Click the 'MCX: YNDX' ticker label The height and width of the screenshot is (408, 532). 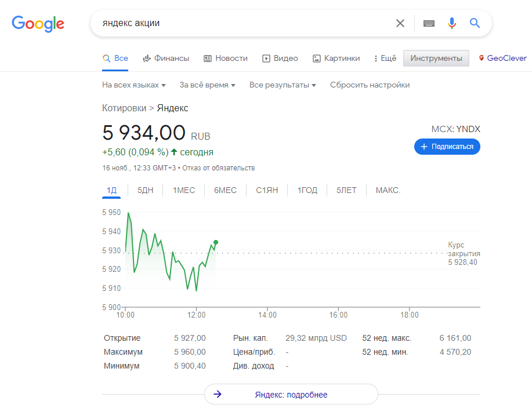click(x=455, y=129)
